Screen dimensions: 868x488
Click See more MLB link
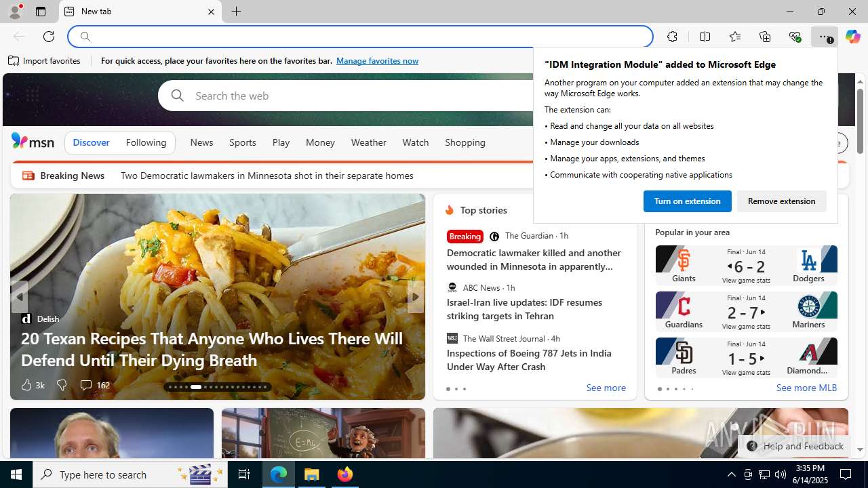click(x=806, y=388)
